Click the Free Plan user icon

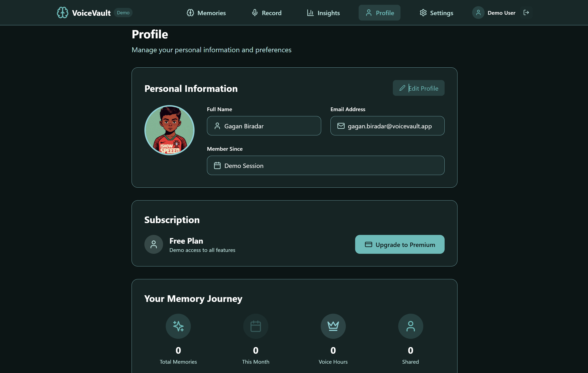[x=154, y=244]
